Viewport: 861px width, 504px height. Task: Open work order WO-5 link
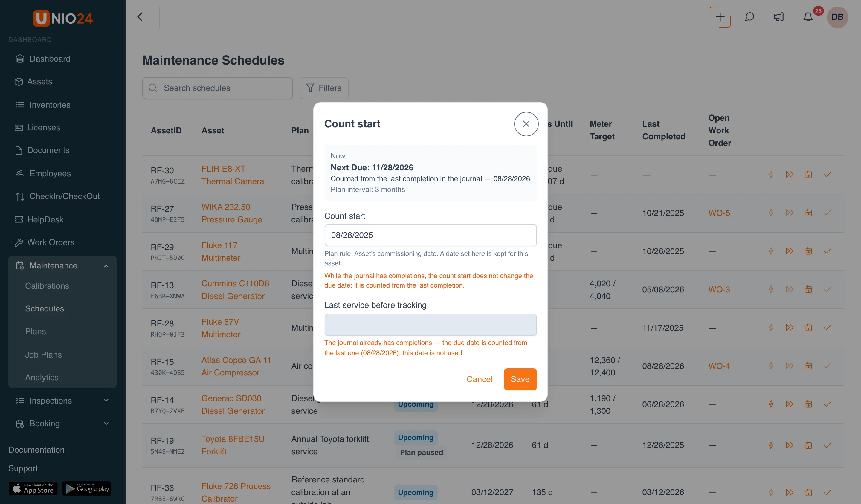click(719, 213)
